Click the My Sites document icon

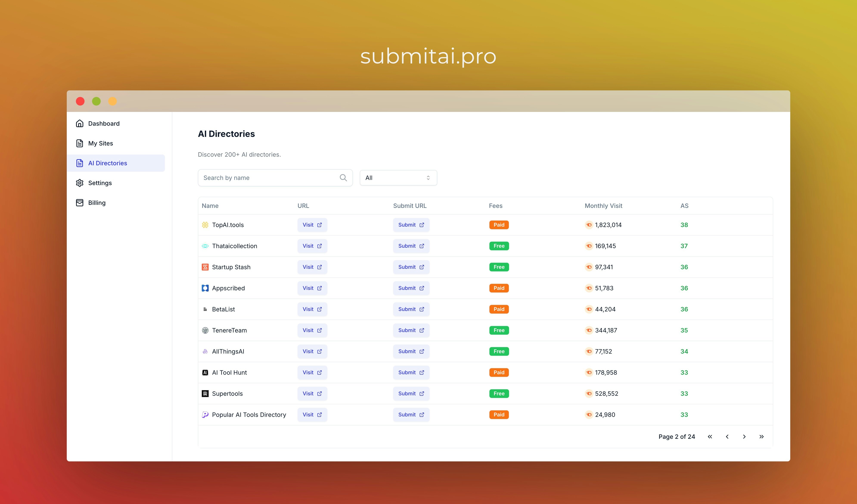click(80, 143)
